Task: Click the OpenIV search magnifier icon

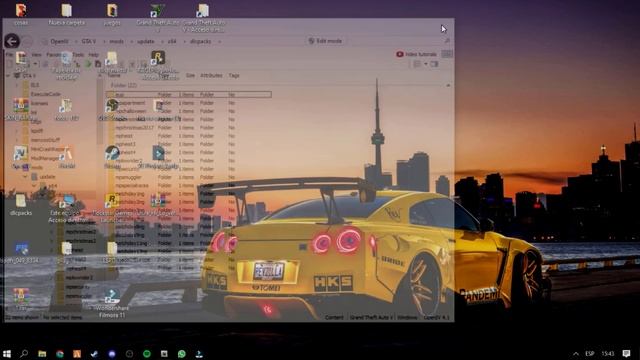Action: coord(447,41)
